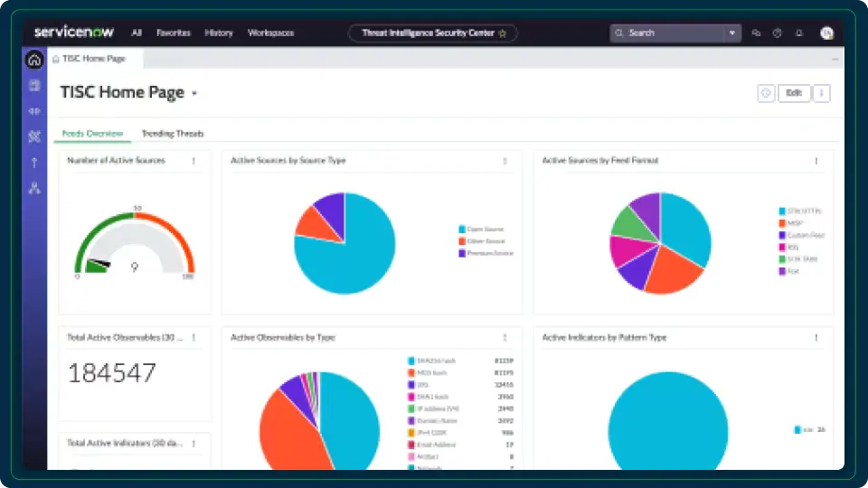Open the help icon in the header
The image size is (868, 488).
[778, 33]
